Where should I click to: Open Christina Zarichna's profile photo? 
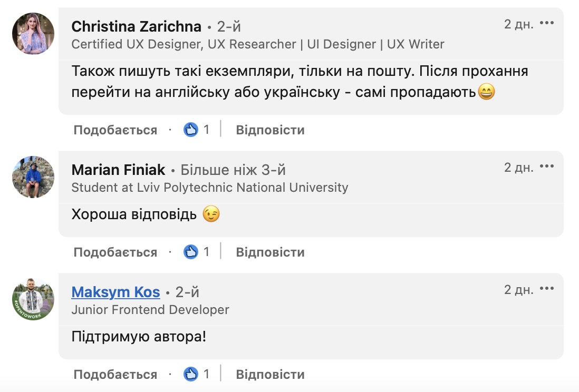pos(33,34)
